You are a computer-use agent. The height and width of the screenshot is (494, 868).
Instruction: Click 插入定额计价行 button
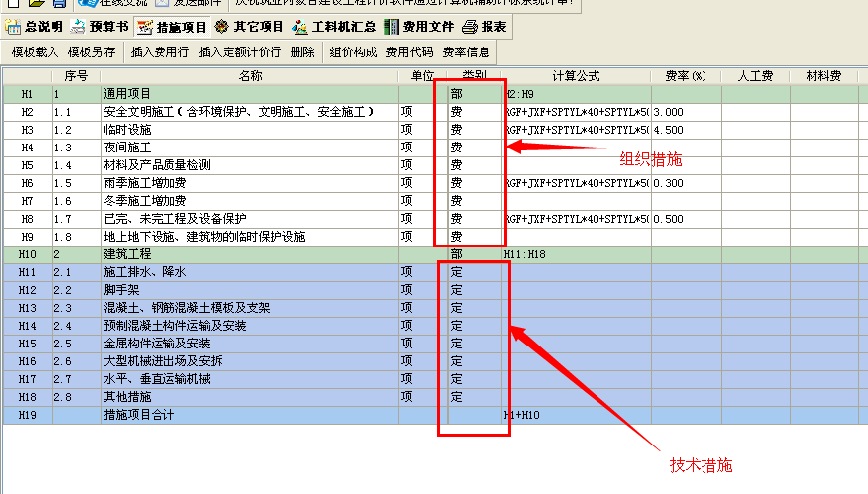240,51
